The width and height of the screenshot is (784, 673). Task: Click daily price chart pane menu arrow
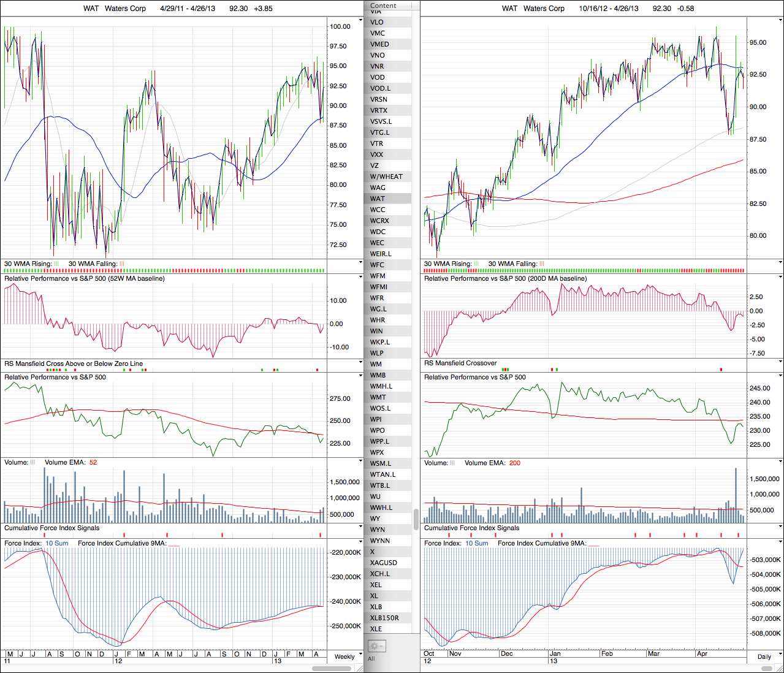[780, 20]
